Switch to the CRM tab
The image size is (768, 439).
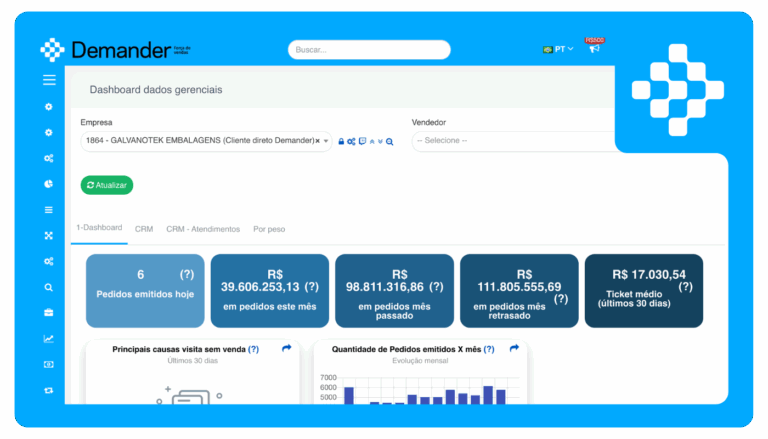point(144,229)
